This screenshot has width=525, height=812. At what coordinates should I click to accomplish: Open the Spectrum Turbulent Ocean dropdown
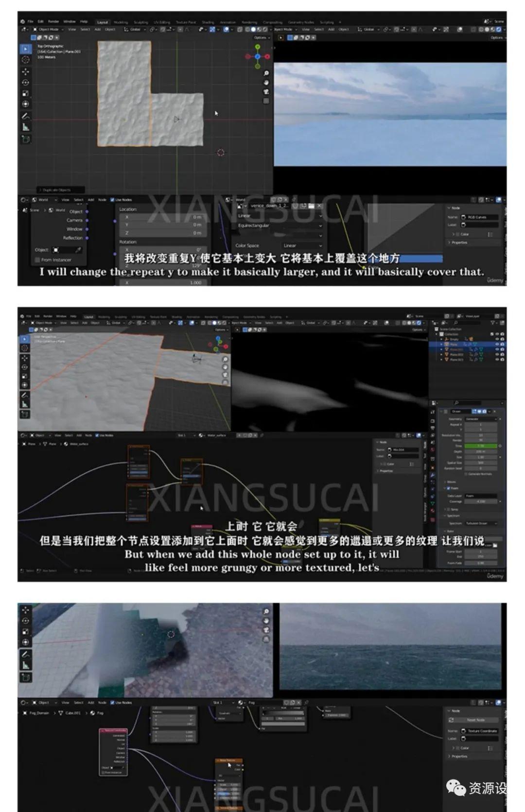[x=481, y=523]
